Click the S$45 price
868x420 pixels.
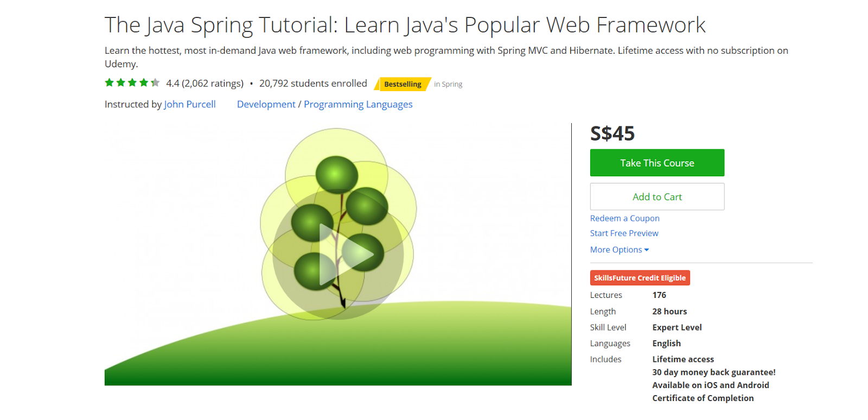click(612, 133)
